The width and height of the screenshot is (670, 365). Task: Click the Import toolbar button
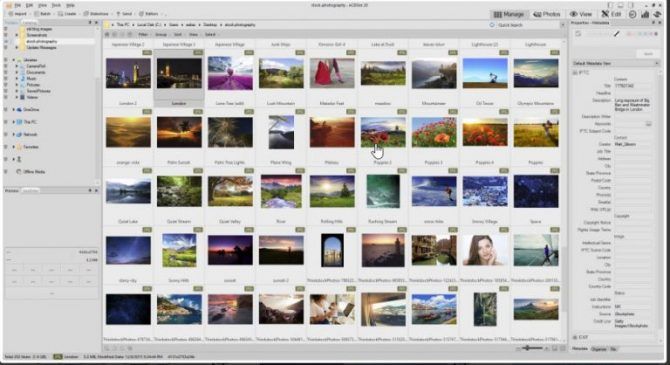(18, 14)
